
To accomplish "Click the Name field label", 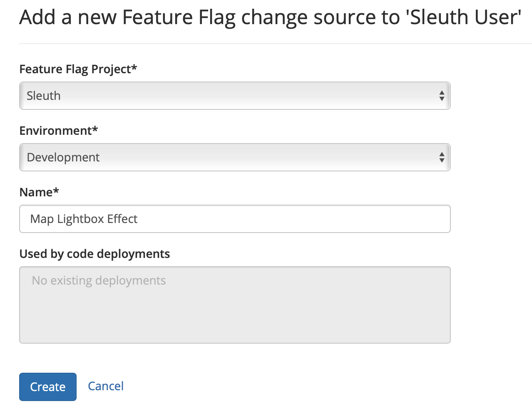I will pos(39,192).
